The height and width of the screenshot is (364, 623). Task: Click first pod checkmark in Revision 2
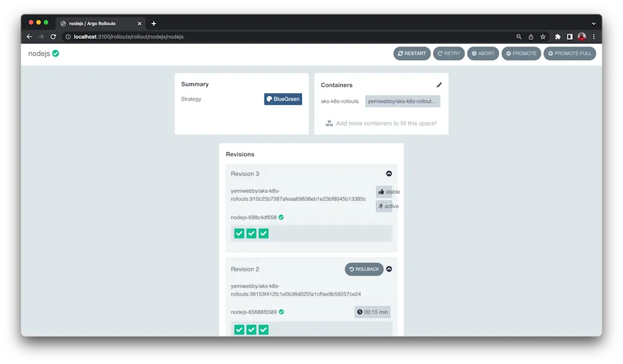coord(239,329)
